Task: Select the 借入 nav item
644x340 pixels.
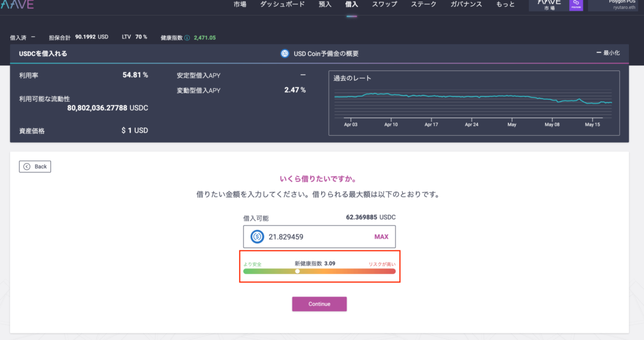Action: [x=352, y=4]
